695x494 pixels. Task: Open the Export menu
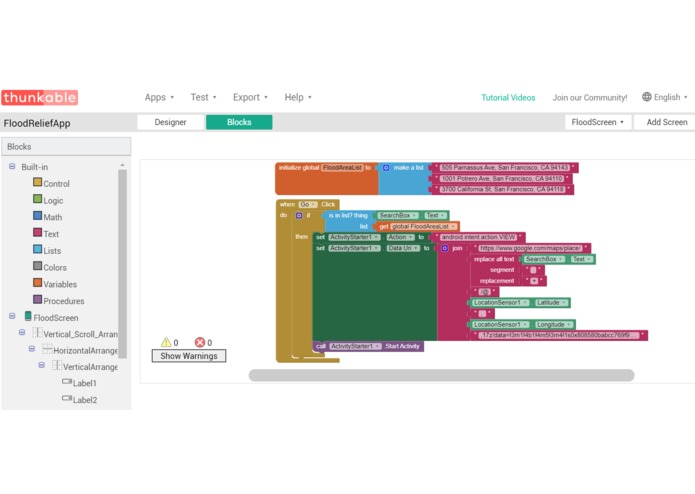(250, 97)
